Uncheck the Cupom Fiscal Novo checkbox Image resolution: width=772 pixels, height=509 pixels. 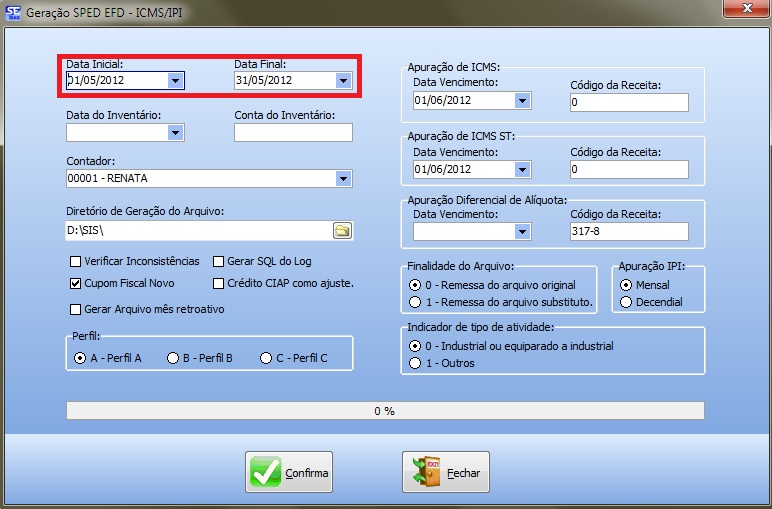click(x=75, y=284)
